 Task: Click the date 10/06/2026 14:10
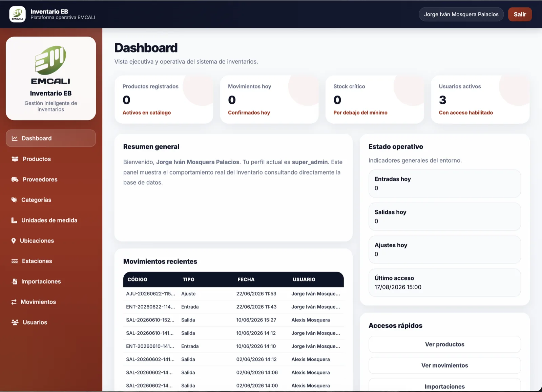click(x=256, y=346)
